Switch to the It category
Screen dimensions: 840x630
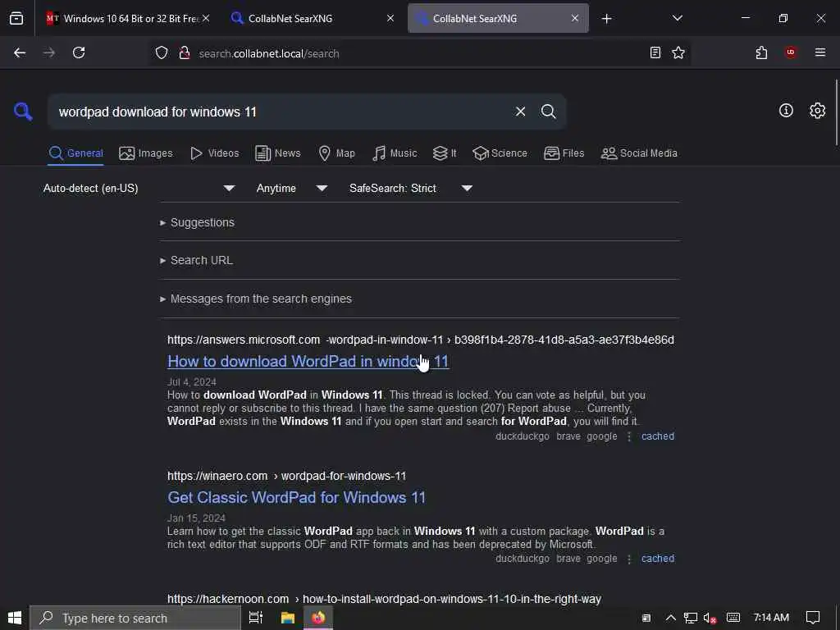click(445, 153)
